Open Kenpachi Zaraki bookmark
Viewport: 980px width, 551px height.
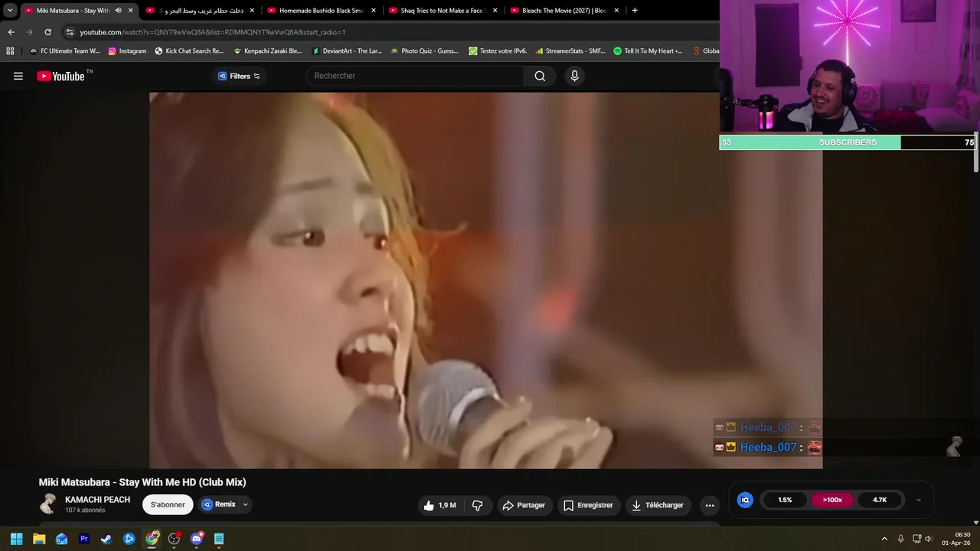268,51
